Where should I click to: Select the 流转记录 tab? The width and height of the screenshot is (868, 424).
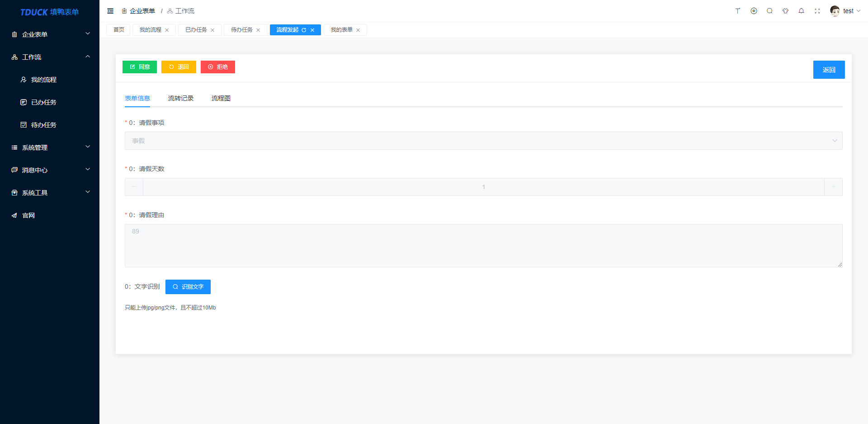click(181, 98)
